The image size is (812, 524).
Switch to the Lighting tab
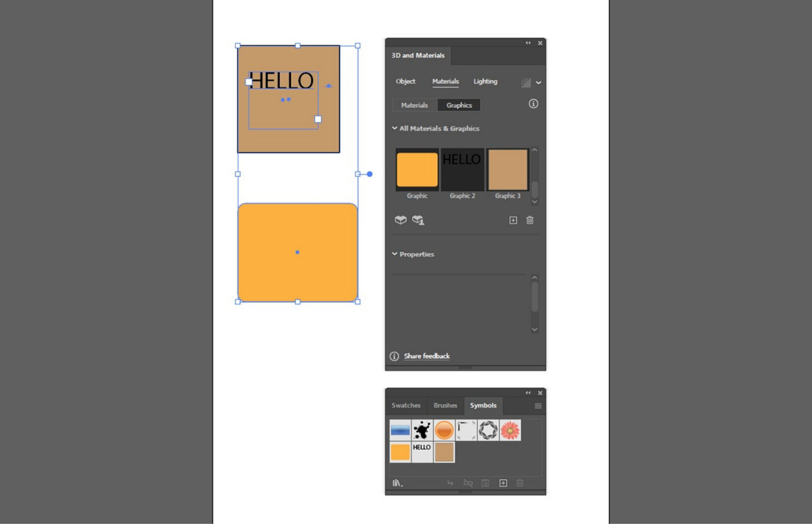coord(485,81)
